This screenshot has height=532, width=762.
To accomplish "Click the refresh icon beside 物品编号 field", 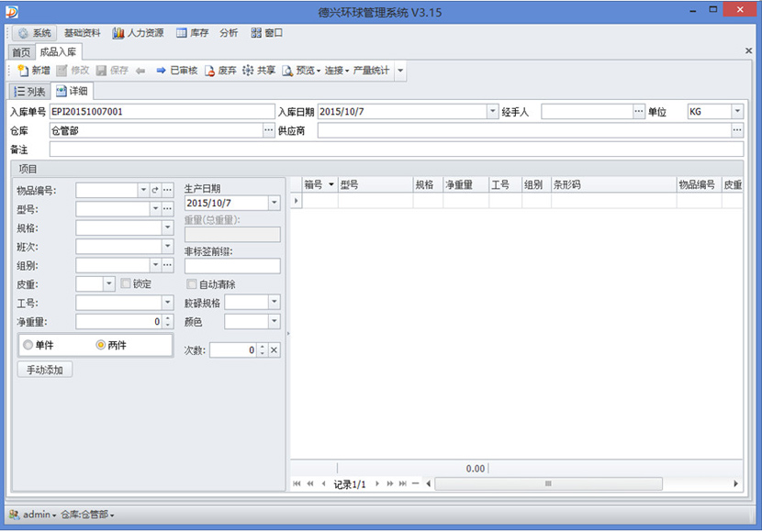I will 155,190.
